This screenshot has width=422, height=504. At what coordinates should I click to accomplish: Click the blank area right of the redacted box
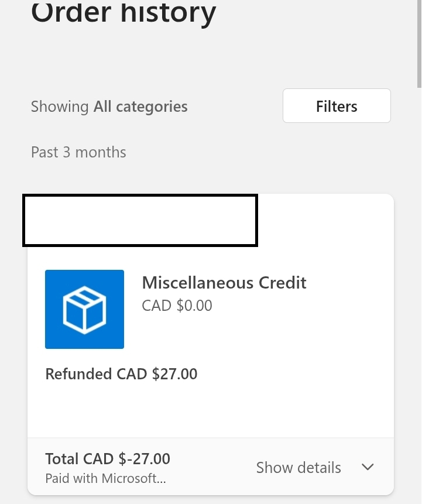point(325,221)
